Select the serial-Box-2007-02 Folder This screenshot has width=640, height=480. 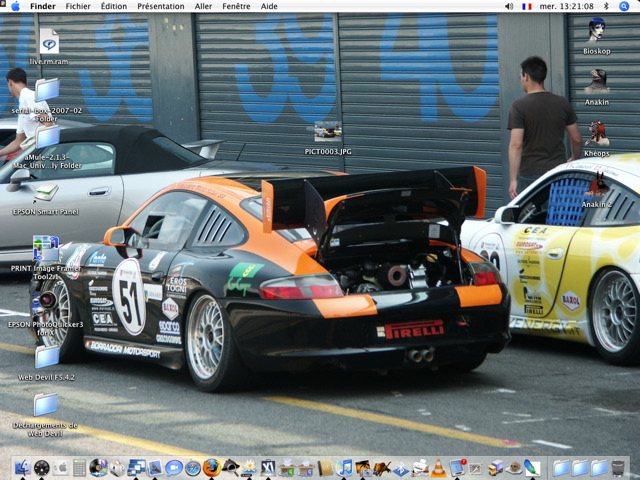(47, 90)
